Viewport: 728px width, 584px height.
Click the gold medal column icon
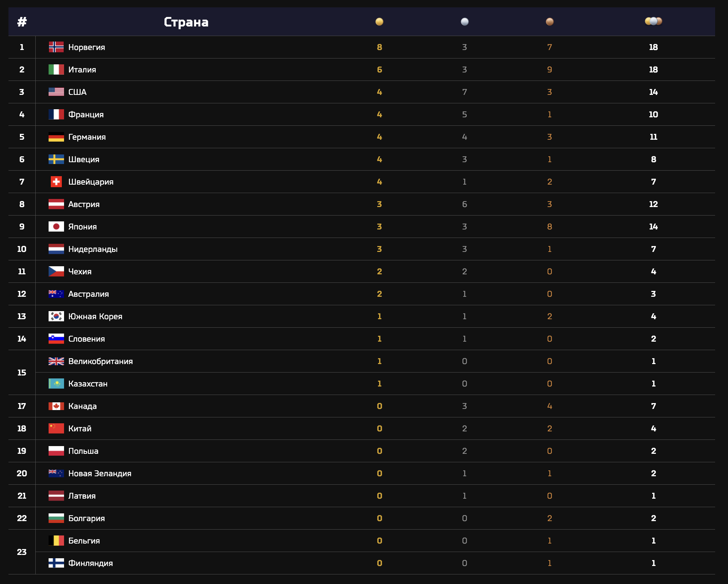click(379, 22)
